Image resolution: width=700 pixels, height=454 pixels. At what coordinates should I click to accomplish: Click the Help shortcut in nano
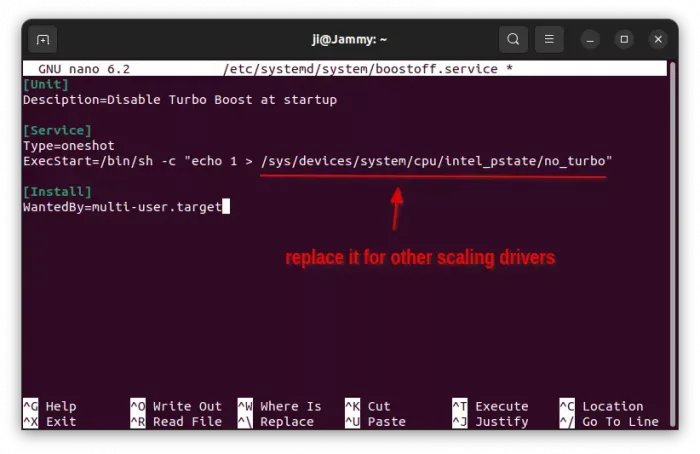pos(60,406)
